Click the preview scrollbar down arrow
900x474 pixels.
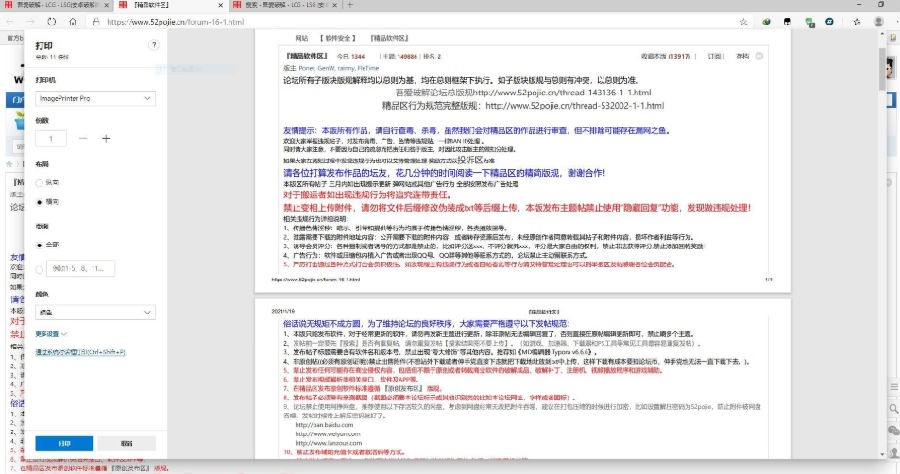click(x=883, y=454)
